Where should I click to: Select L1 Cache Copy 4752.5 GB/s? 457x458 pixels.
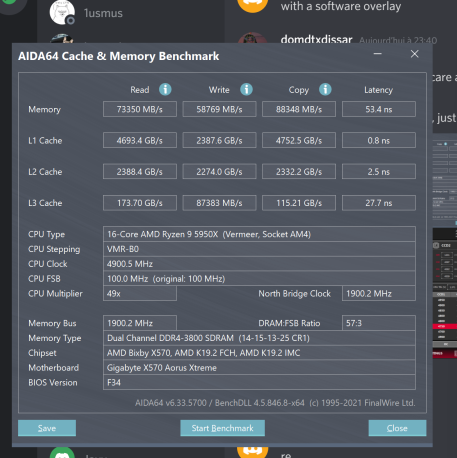(x=299, y=140)
